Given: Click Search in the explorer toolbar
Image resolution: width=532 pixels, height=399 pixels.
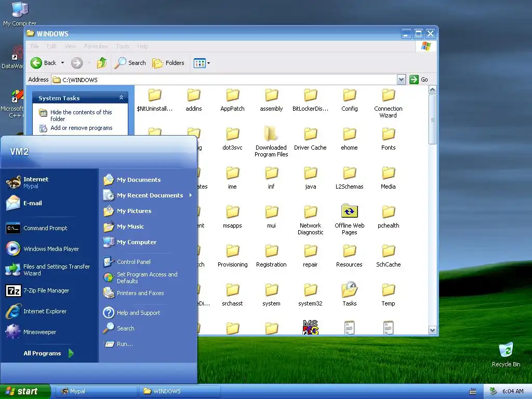Looking at the screenshot, I should pyautogui.click(x=130, y=63).
